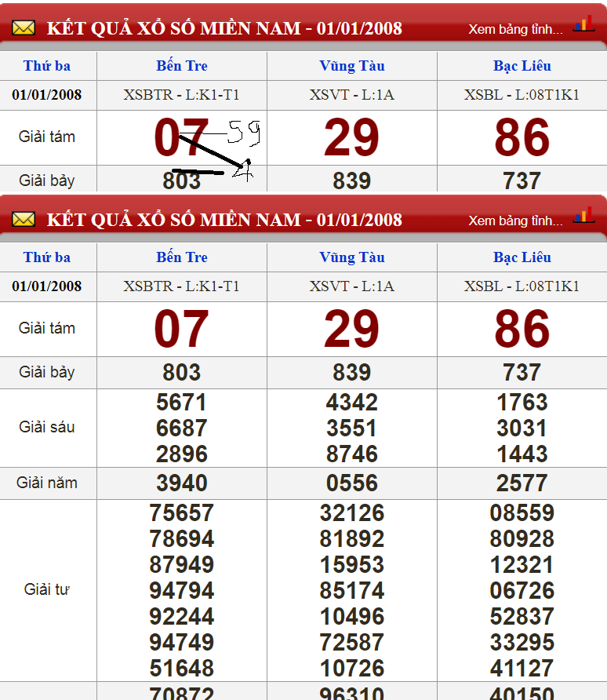
Task: Click Giải tư number 81892
Action: click(352, 539)
